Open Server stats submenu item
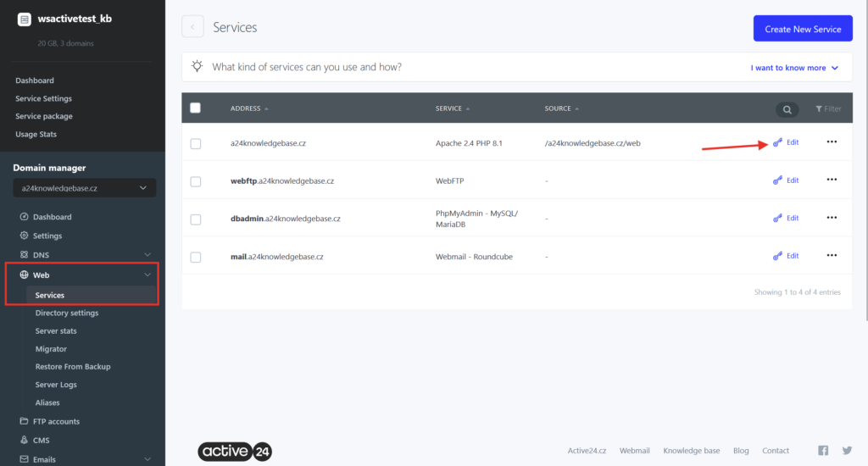 pyautogui.click(x=56, y=331)
